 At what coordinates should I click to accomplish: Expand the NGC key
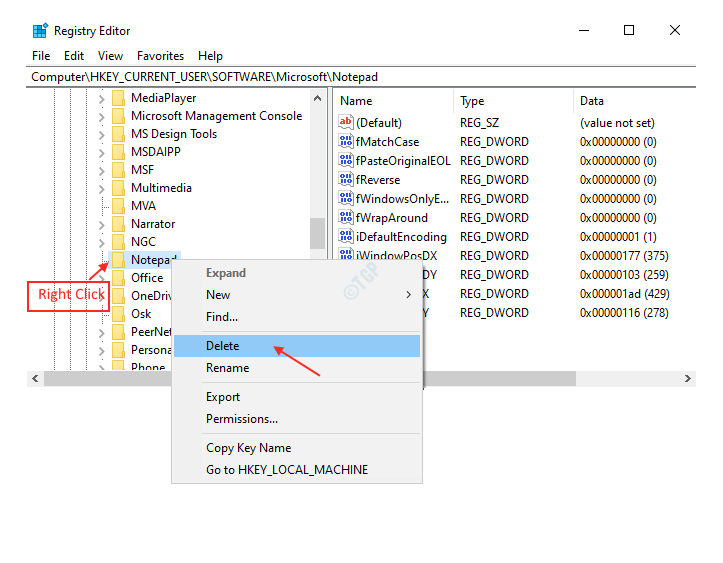101,243
